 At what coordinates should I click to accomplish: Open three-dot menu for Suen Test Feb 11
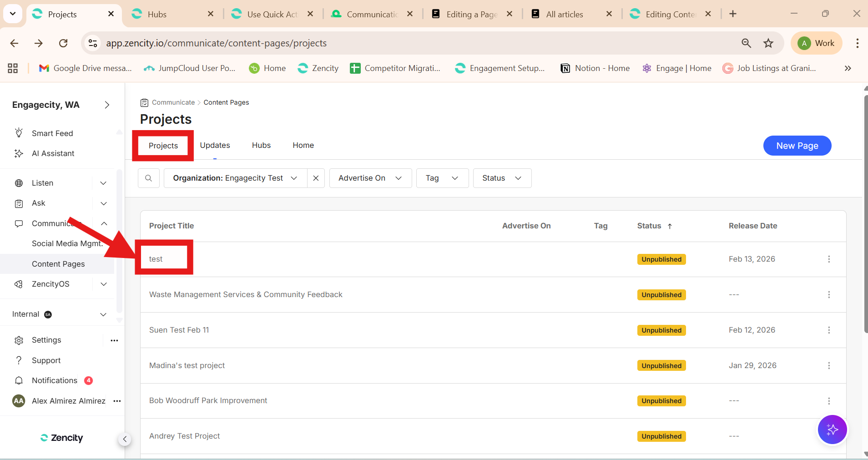tap(828, 330)
